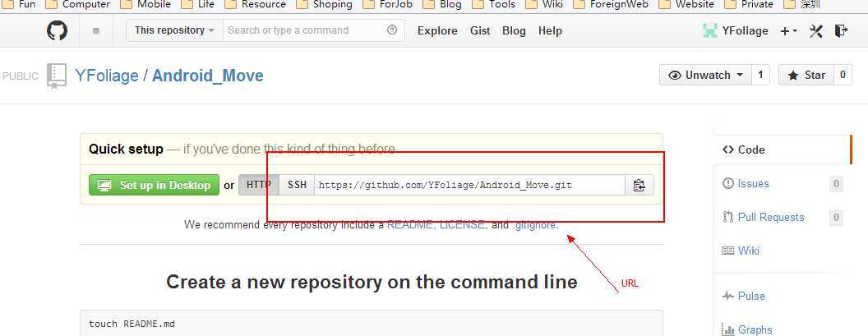Open the ForeignWeb bookmarks folder
868x336 pixels.
coord(611,5)
